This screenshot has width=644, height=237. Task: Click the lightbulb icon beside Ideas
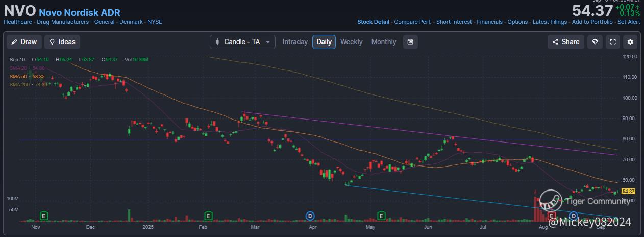click(52, 42)
